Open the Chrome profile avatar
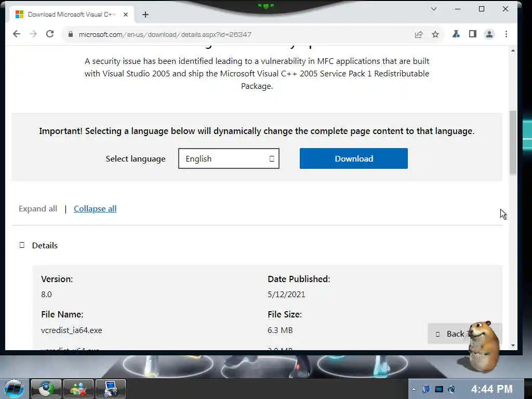Image resolution: width=532 pixels, height=399 pixels. [x=489, y=34]
